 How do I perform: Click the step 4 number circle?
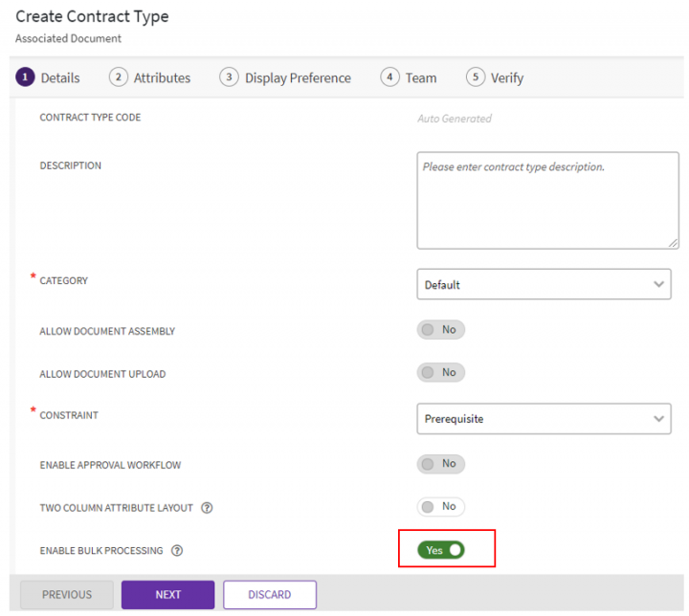click(x=389, y=77)
